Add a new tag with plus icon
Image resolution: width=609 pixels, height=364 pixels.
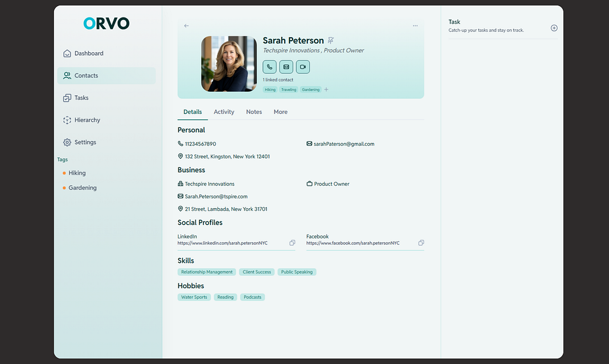[326, 90]
